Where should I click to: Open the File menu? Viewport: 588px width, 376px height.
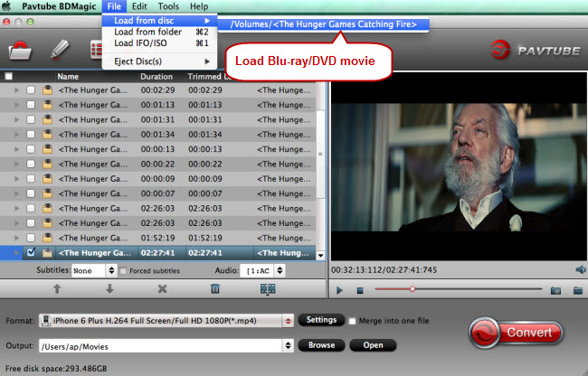tap(114, 6)
